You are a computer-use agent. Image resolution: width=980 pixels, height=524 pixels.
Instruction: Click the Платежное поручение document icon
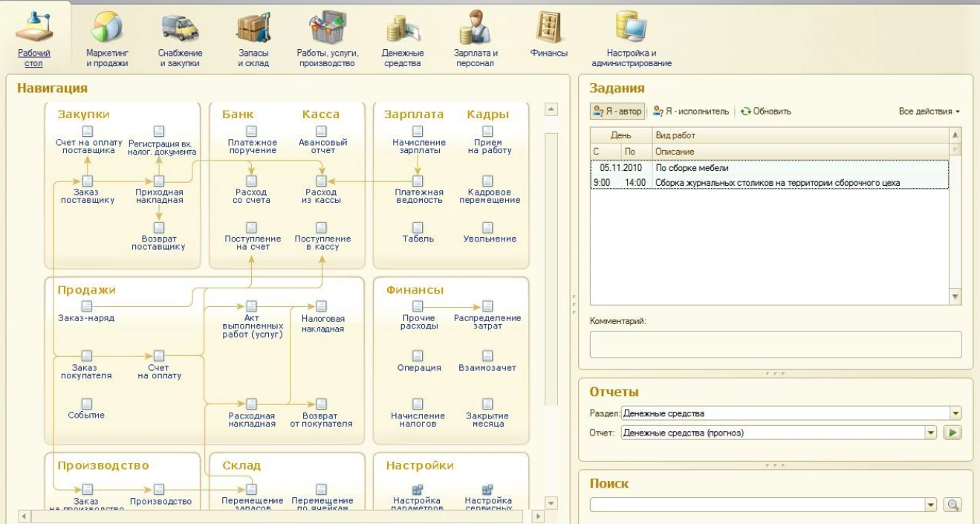click(x=252, y=132)
